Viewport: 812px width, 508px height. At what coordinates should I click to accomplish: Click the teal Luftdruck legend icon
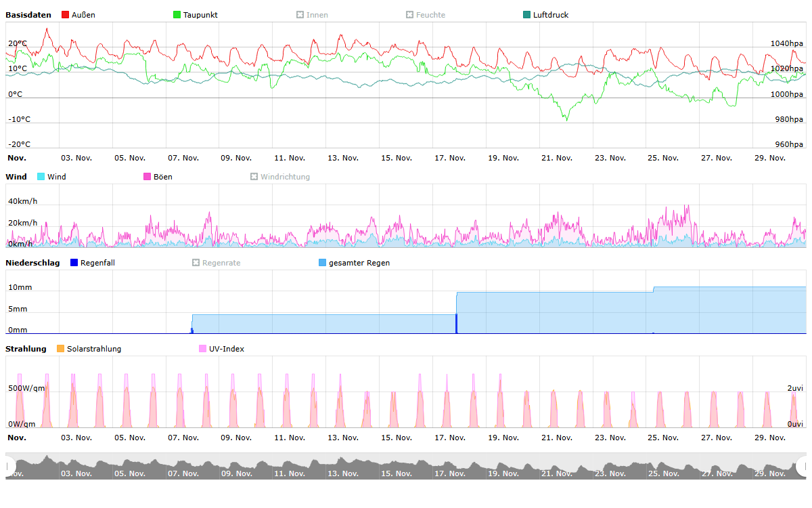click(x=527, y=15)
